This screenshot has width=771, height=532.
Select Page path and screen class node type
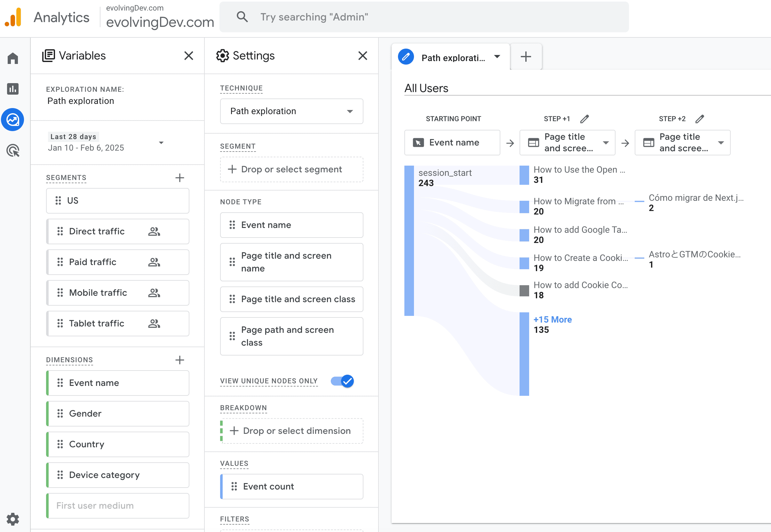click(291, 336)
